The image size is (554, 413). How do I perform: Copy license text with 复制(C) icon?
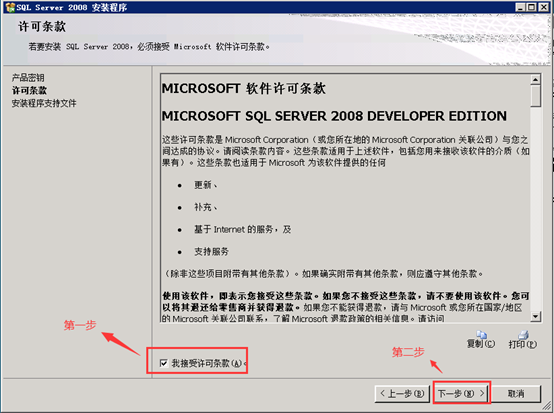click(x=481, y=340)
